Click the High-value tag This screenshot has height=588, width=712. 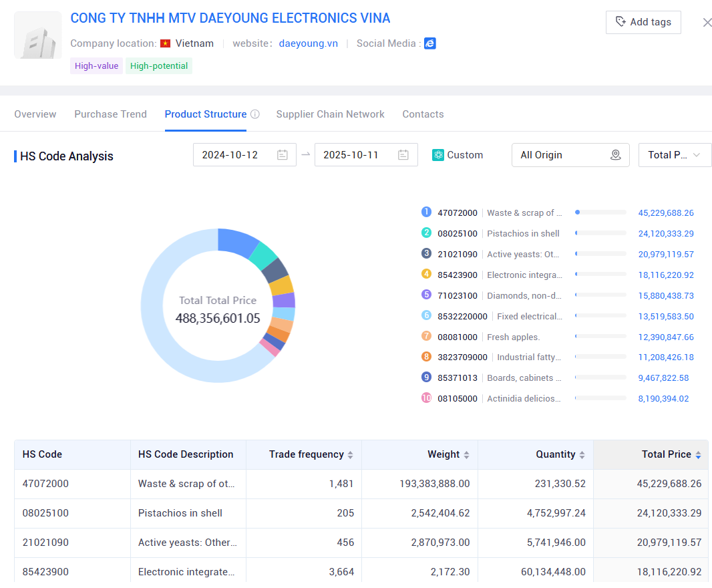(96, 66)
